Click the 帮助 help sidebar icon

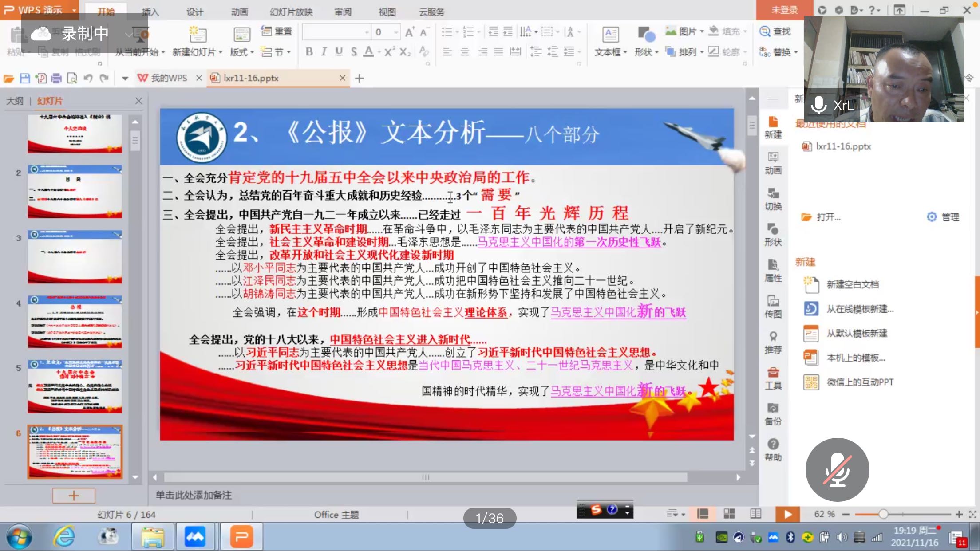[x=773, y=449]
